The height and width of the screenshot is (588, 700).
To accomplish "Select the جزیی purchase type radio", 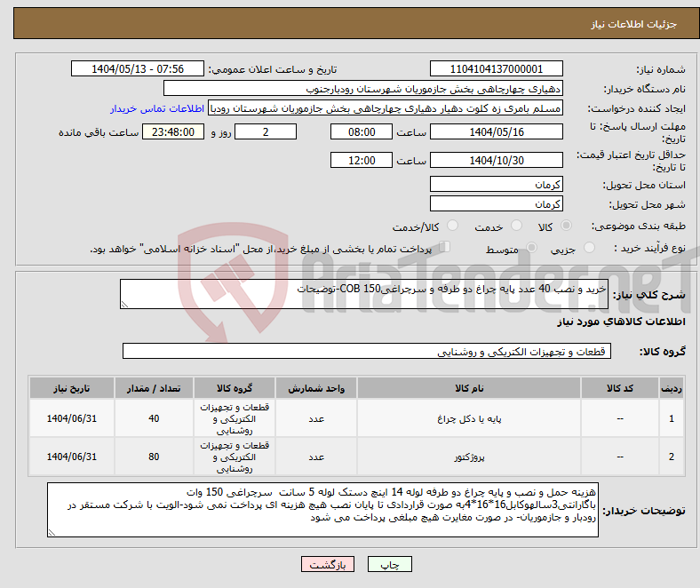I will click(589, 247).
